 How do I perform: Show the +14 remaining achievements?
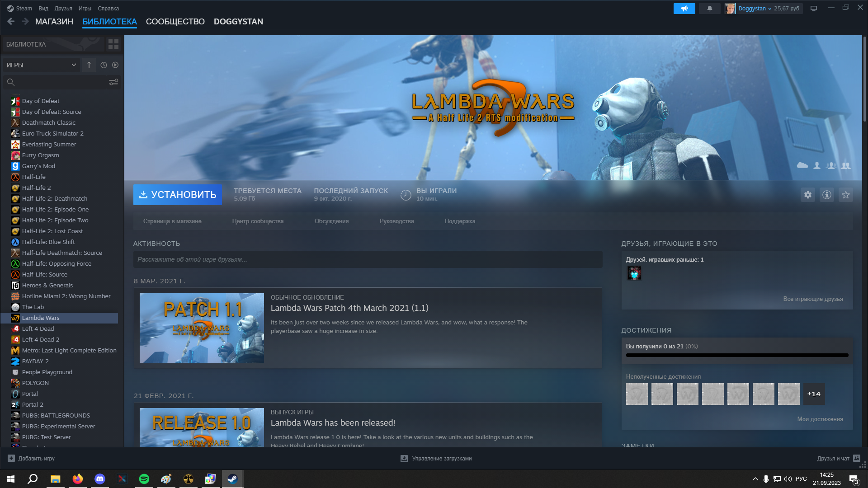pos(814,394)
